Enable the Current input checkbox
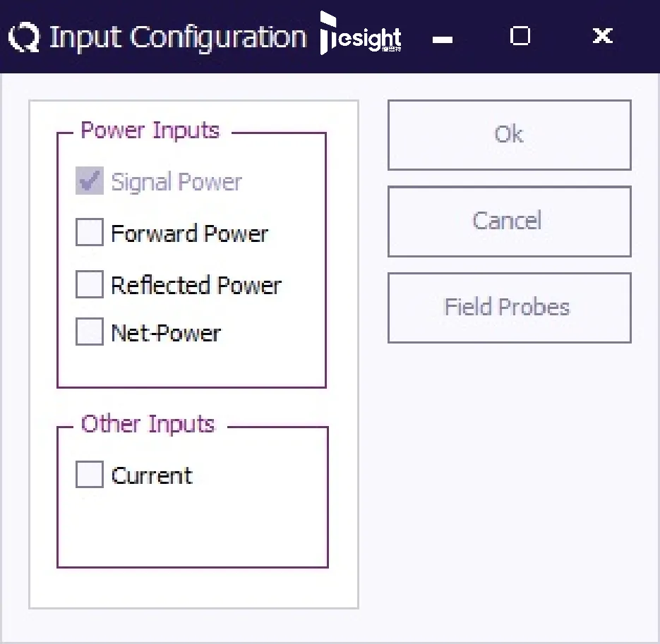 (90, 475)
